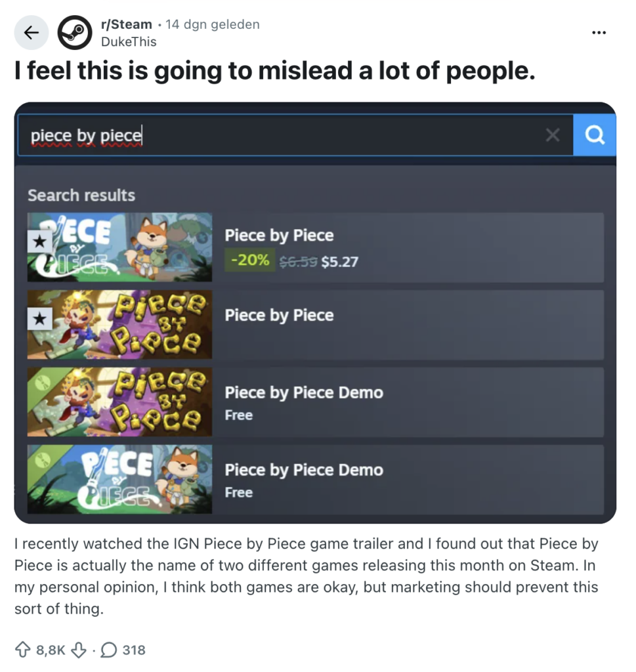Open the three-dot post options menu

coord(599,33)
